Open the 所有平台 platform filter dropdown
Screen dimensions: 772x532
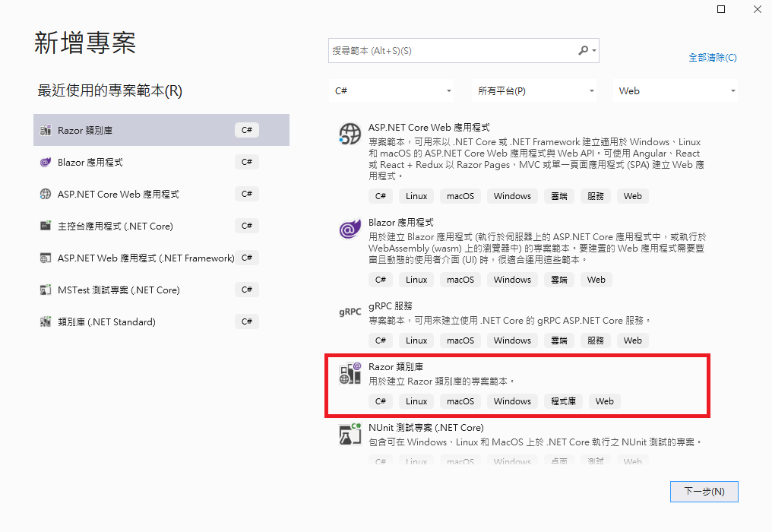point(533,90)
